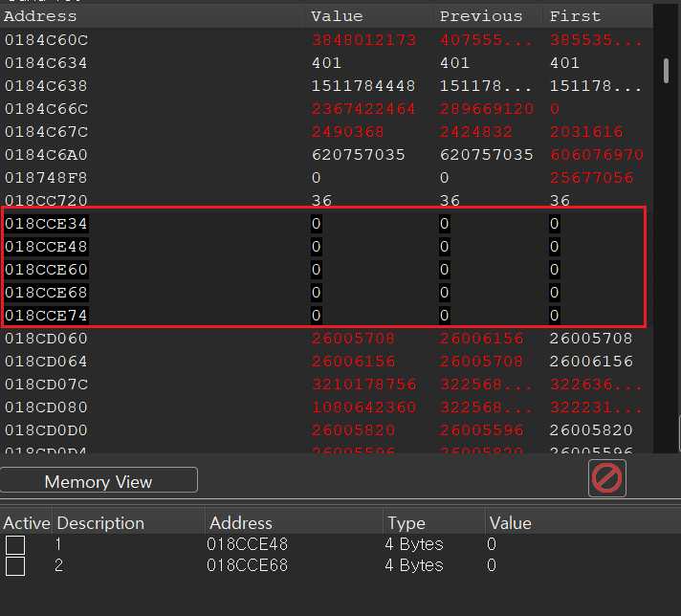Screen dimensions: 681x616
Task: Enable the Active checkbox for entry 2
Action: pos(15,566)
